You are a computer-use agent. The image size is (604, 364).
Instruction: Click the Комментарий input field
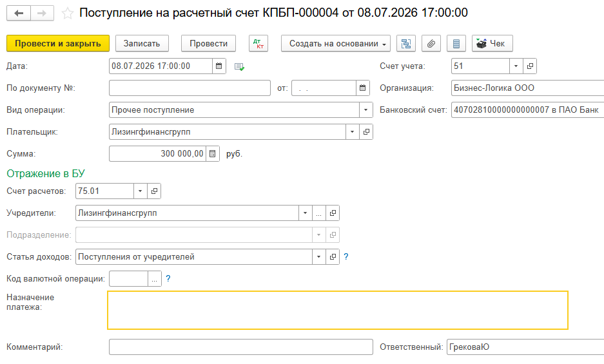[x=240, y=347]
